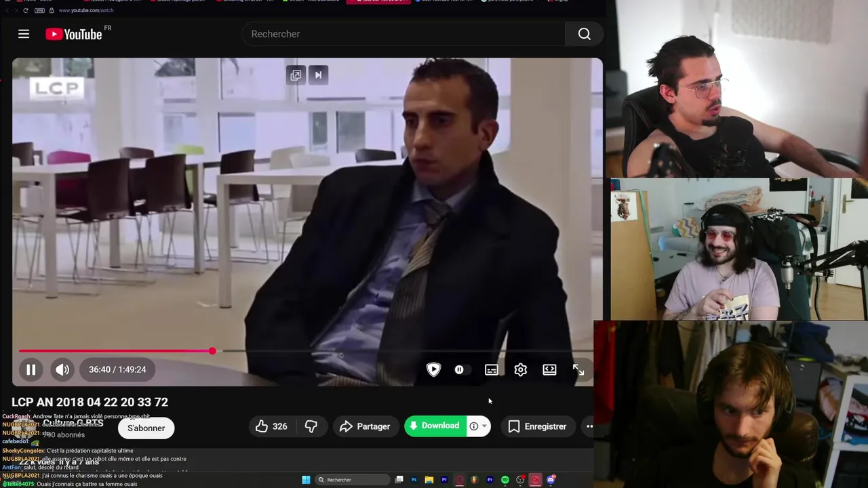
Task: Seek using the red progress bar handle
Action: click(212, 351)
